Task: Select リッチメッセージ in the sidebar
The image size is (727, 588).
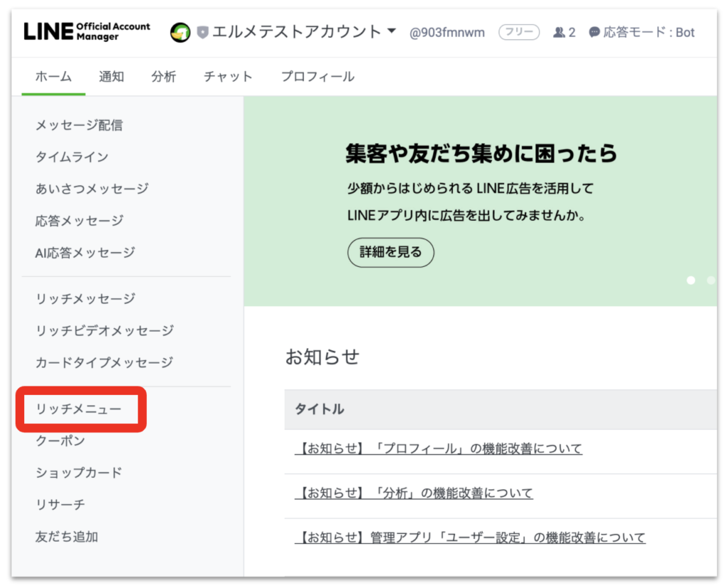Action: [85, 299]
